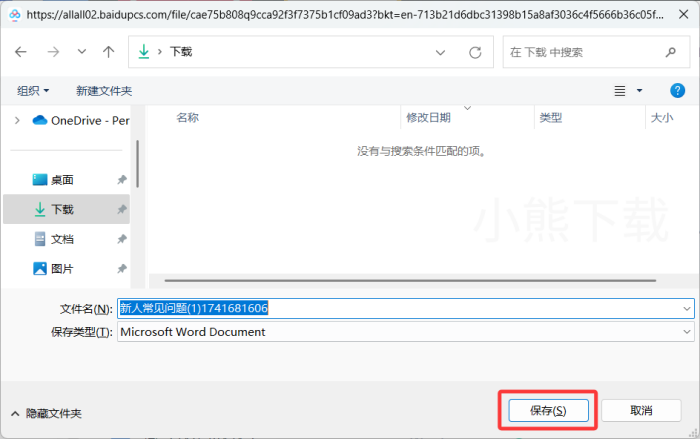Open the 组织 menu

pos(33,91)
